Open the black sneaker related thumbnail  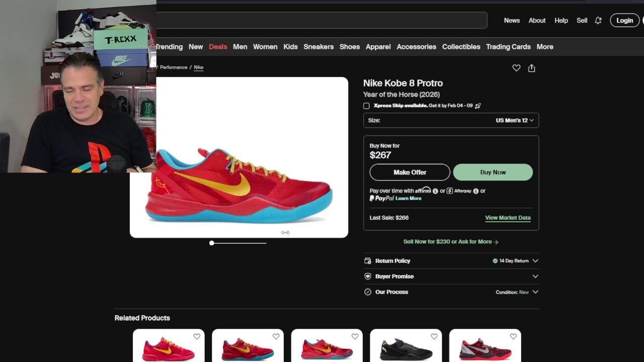click(x=406, y=346)
